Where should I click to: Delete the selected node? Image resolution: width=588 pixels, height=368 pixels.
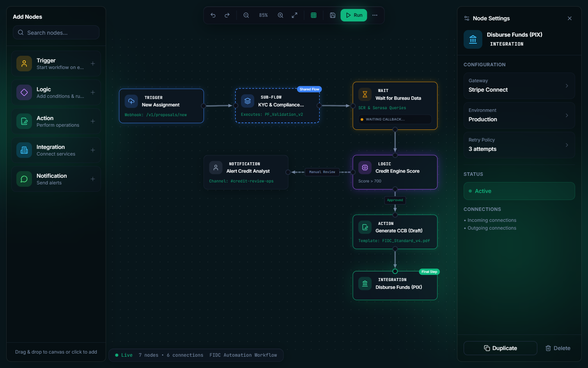(x=558, y=348)
